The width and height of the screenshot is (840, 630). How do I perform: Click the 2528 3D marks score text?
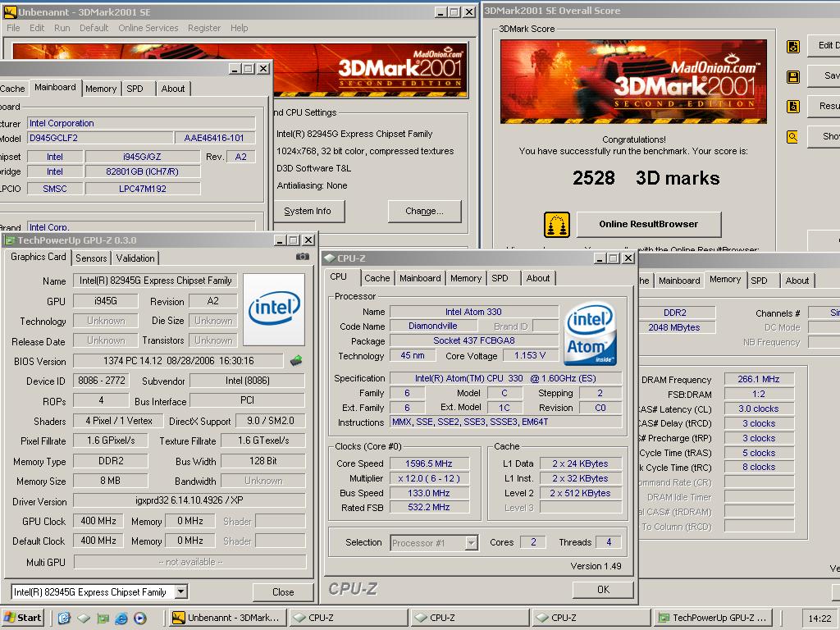coord(646,178)
